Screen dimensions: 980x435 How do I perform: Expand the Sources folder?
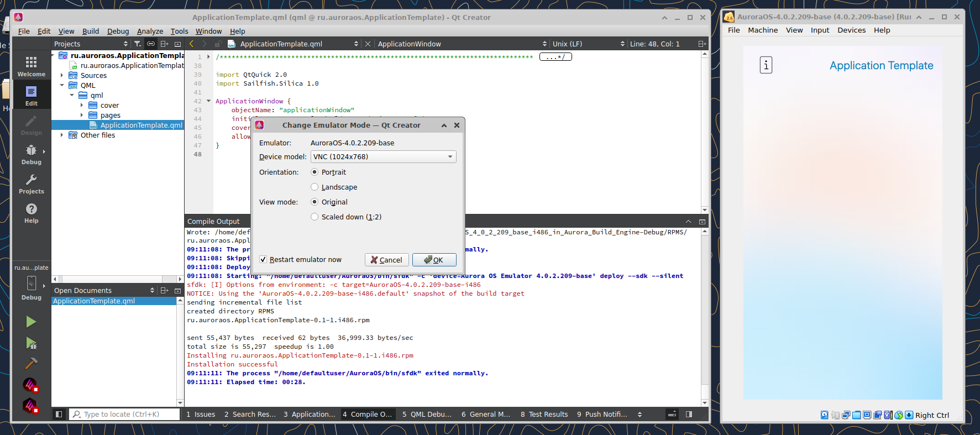point(62,76)
